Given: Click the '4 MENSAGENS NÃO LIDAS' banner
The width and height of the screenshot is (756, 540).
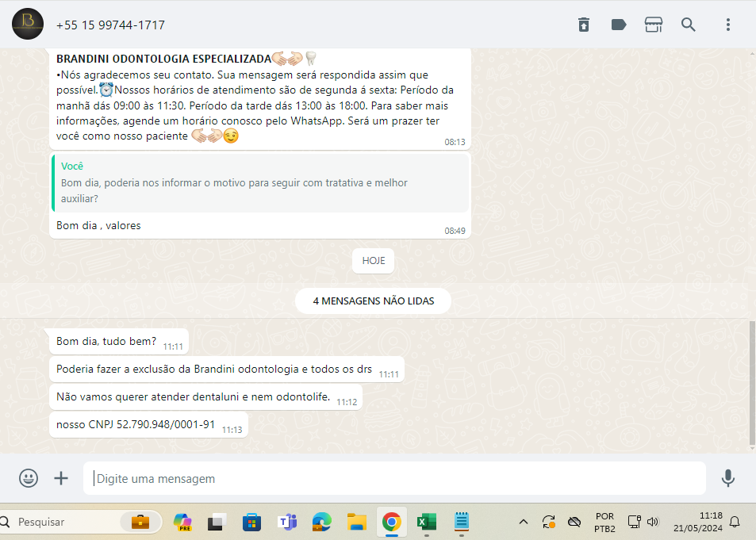Looking at the screenshot, I should 373,301.
